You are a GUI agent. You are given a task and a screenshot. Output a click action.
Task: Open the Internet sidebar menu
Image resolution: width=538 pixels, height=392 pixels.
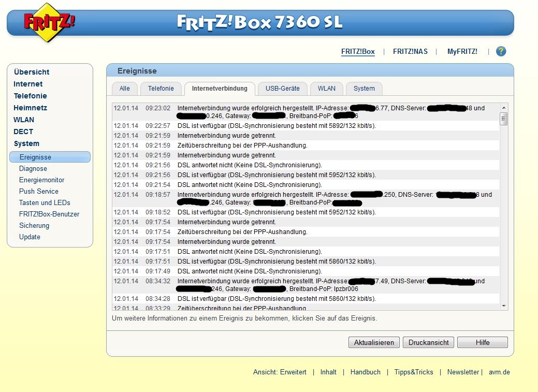28,84
